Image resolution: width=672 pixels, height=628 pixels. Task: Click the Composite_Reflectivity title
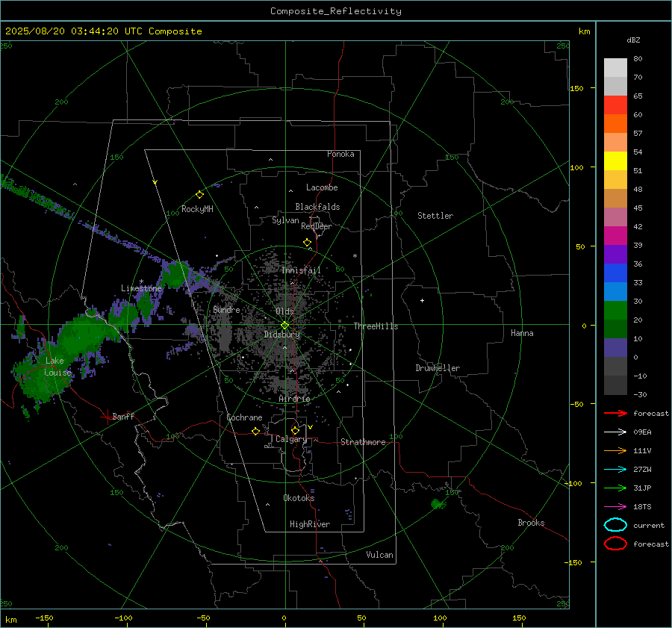pyautogui.click(x=336, y=11)
